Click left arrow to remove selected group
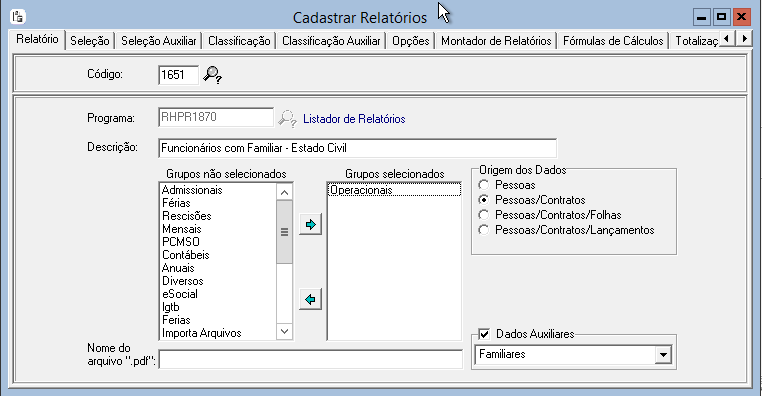The height and width of the screenshot is (396, 762). coord(311,299)
